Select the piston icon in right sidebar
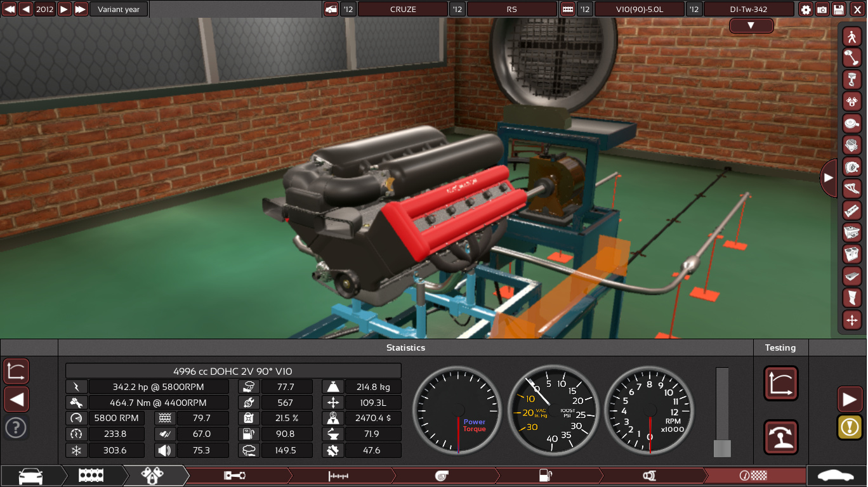The image size is (868, 487). 852,79
